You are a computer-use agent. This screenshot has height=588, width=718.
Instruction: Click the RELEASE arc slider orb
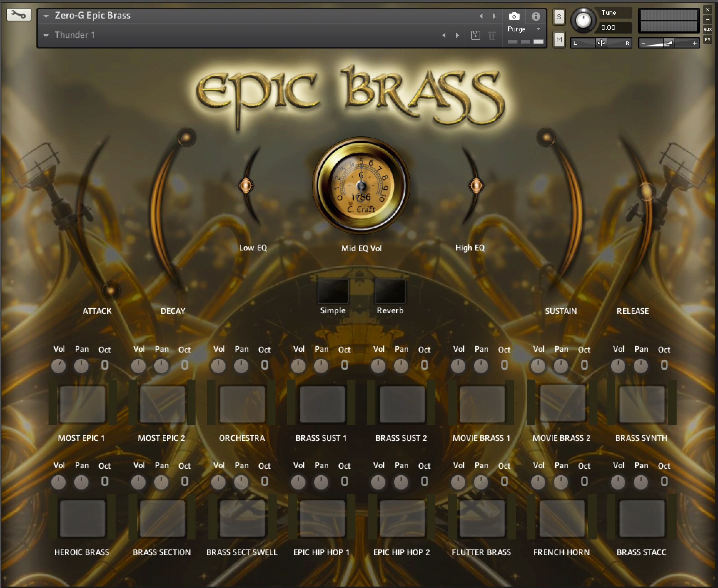pyautogui.click(x=646, y=192)
